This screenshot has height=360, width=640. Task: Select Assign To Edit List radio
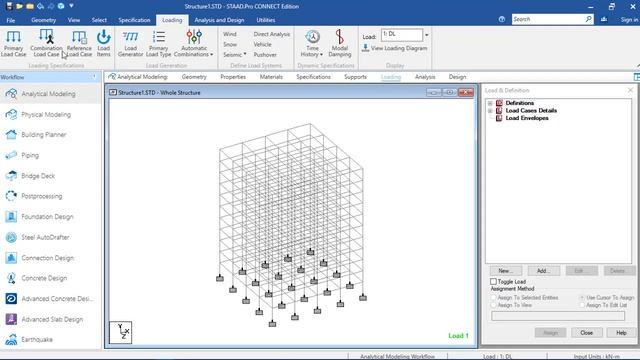(582, 305)
